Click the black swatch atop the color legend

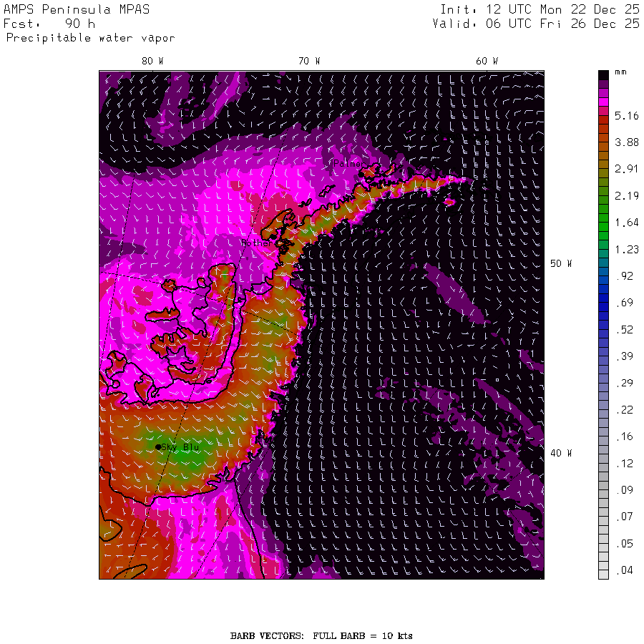[603, 74]
